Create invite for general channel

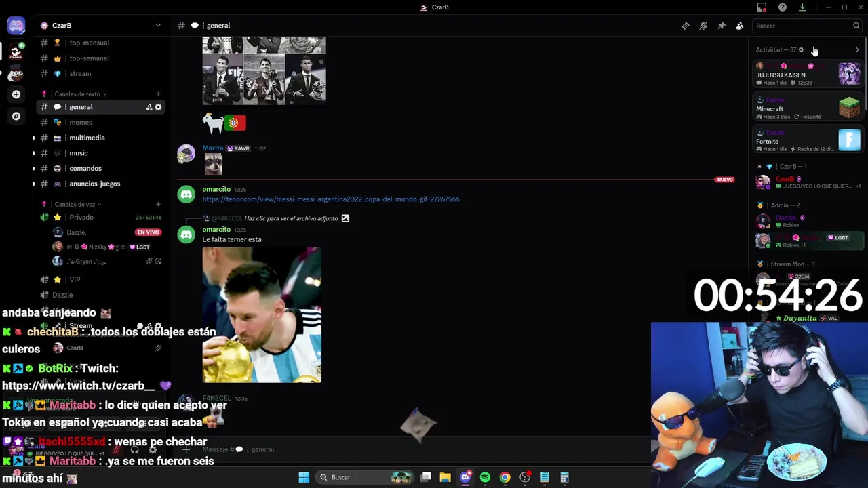pos(149,107)
